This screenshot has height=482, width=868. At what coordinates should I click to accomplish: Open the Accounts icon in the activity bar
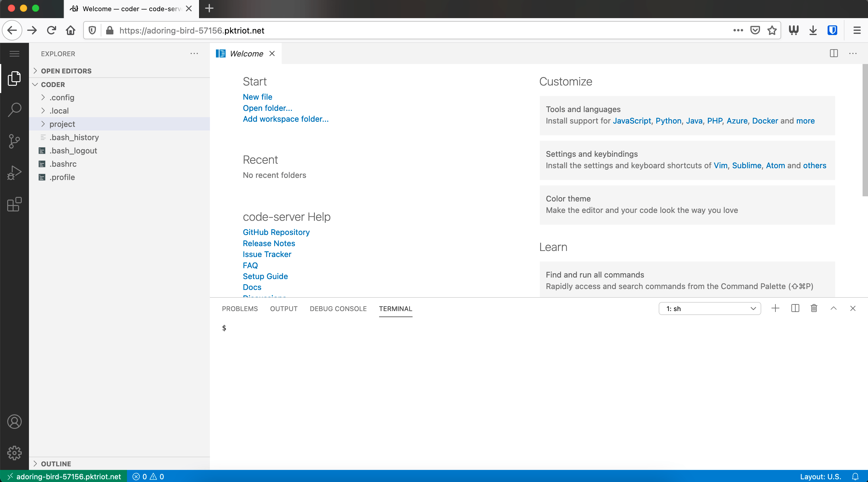[14, 422]
